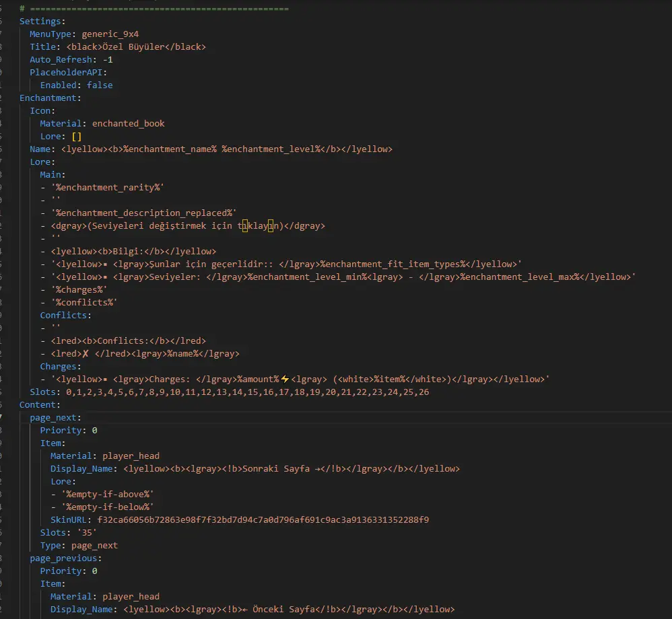
Task: Click the Enchantment section key
Action: pyautogui.click(x=48, y=98)
